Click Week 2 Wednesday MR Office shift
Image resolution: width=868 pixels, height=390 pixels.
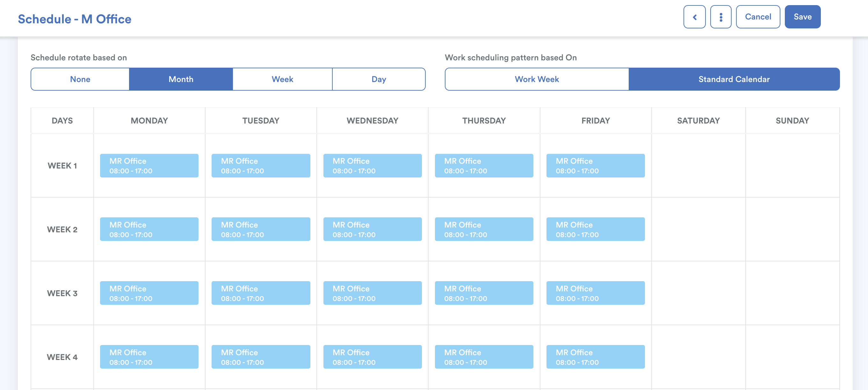[372, 229]
